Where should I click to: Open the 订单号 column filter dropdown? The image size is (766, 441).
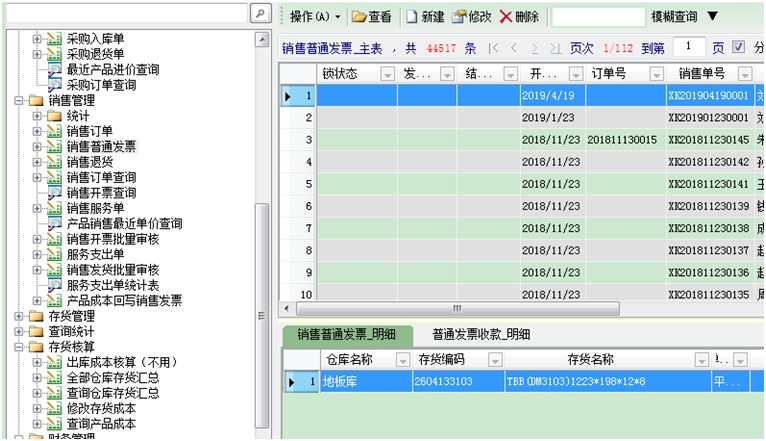(656, 74)
